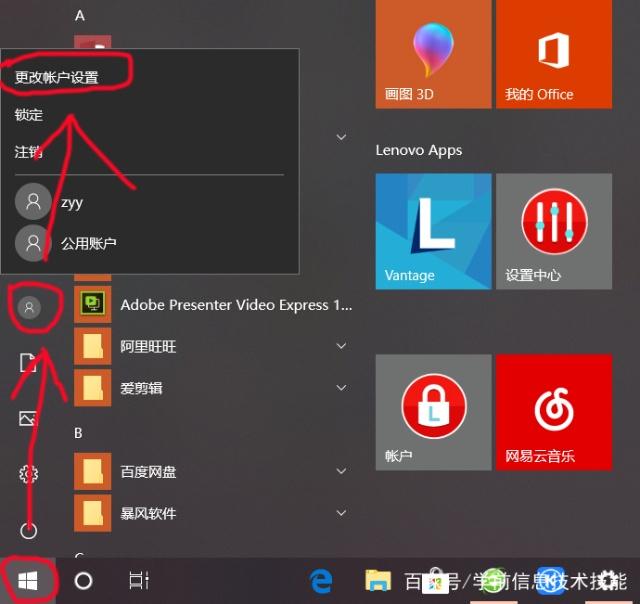
Task: Click the 百度网盘 folder icon
Action: pos(93,471)
